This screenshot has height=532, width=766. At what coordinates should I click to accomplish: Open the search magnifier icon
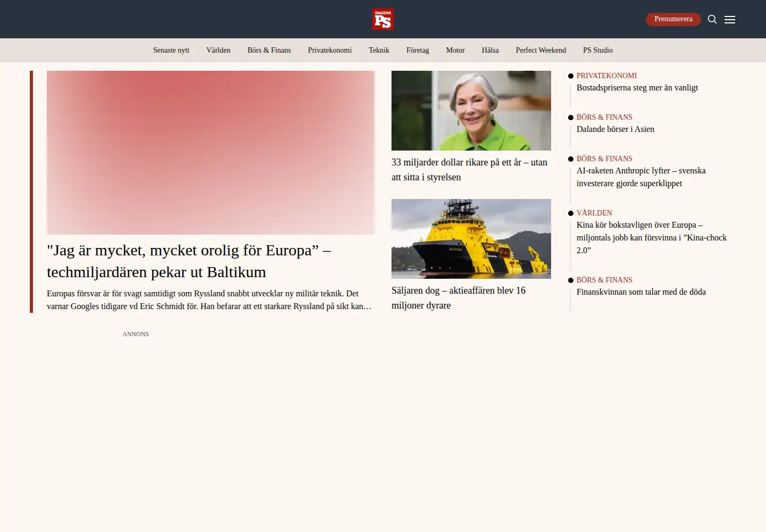(x=712, y=19)
